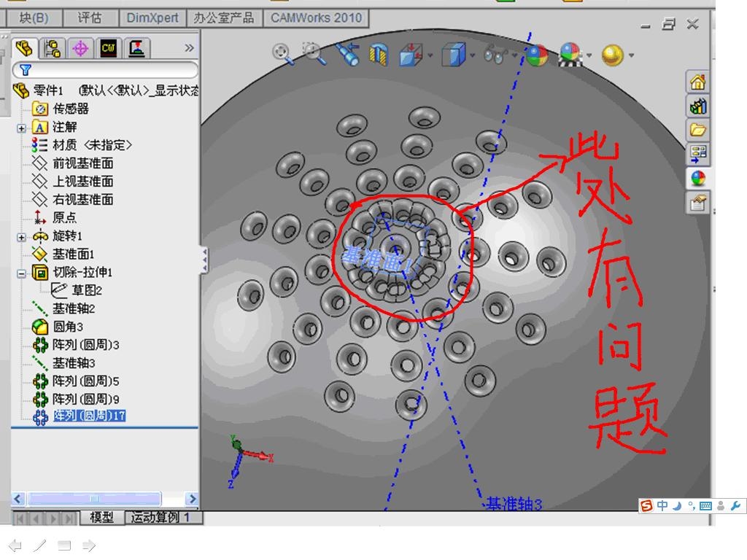
Task: Click the 基准轴3 label in viewport
Action: tap(514, 504)
